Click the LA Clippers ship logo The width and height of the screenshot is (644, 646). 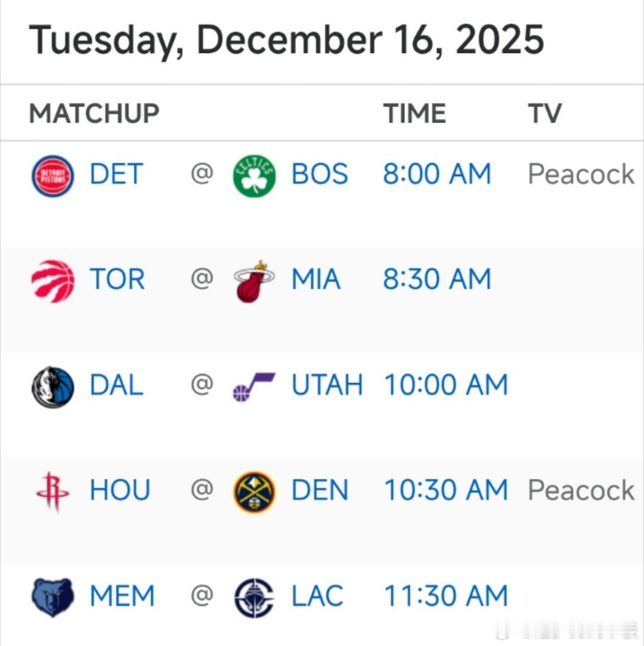click(255, 598)
